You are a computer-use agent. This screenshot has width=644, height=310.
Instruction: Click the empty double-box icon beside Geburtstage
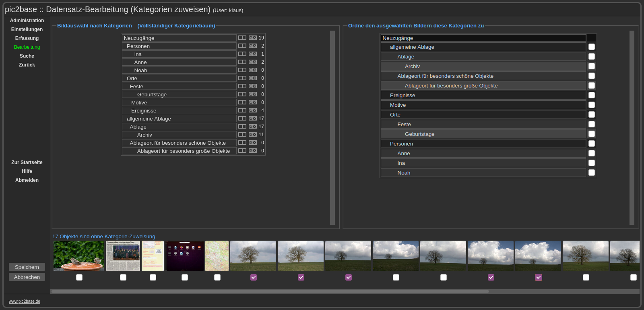242,94
